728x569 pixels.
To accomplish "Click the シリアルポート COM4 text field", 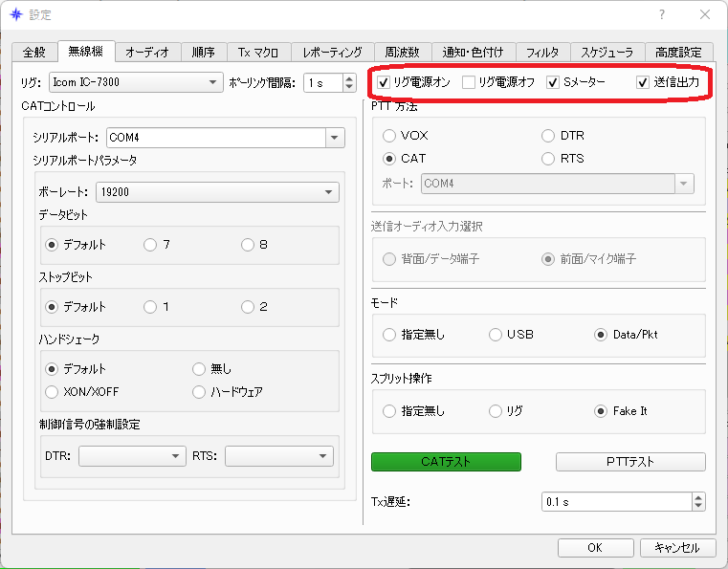I will pos(216,138).
